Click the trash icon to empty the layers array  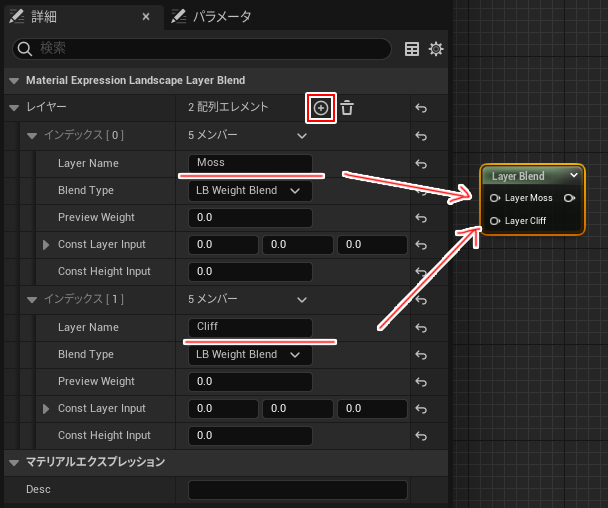tap(346, 108)
